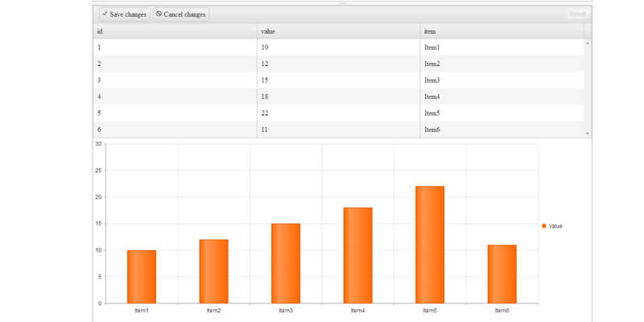Viewport: 644px width, 322px height.
Task: Click the checkmark icon on Save changes
Action: 105,14
